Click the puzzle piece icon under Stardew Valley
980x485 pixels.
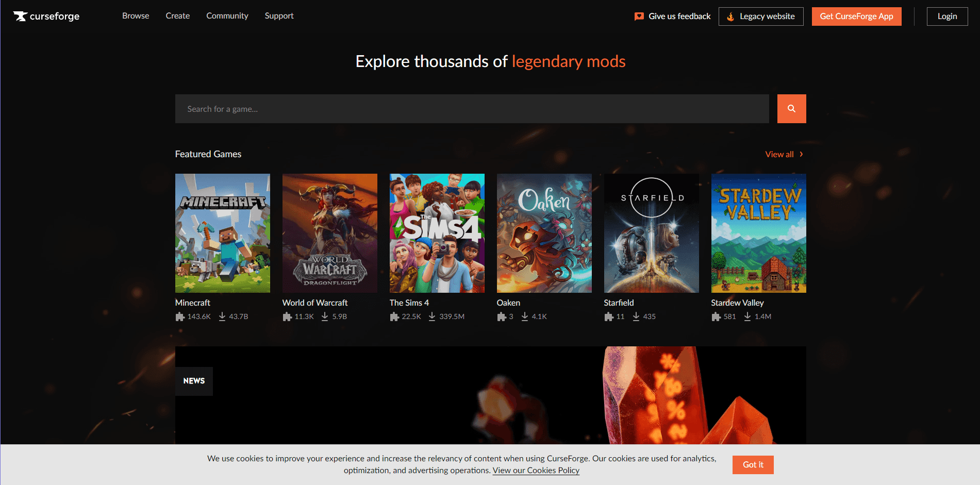pos(716,316)
